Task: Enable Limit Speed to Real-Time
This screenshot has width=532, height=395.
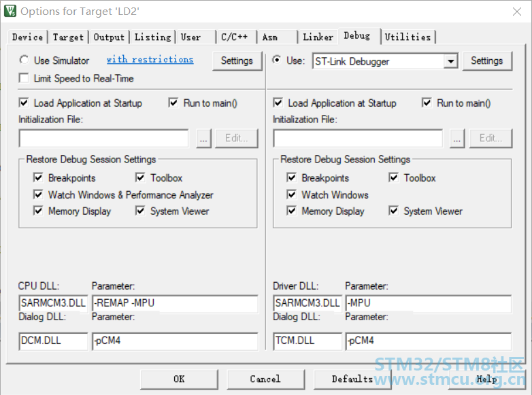Action: coord(24,78)
